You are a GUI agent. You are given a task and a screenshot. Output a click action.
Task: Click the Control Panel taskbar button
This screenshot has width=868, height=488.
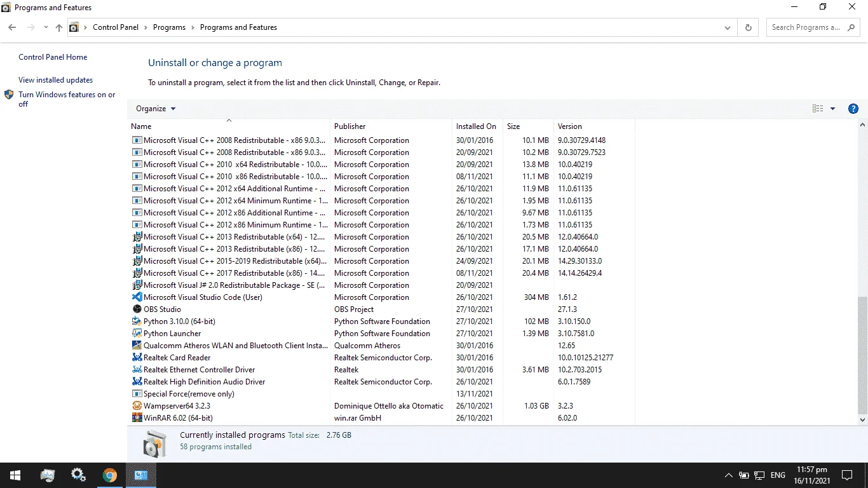point(141,475)
